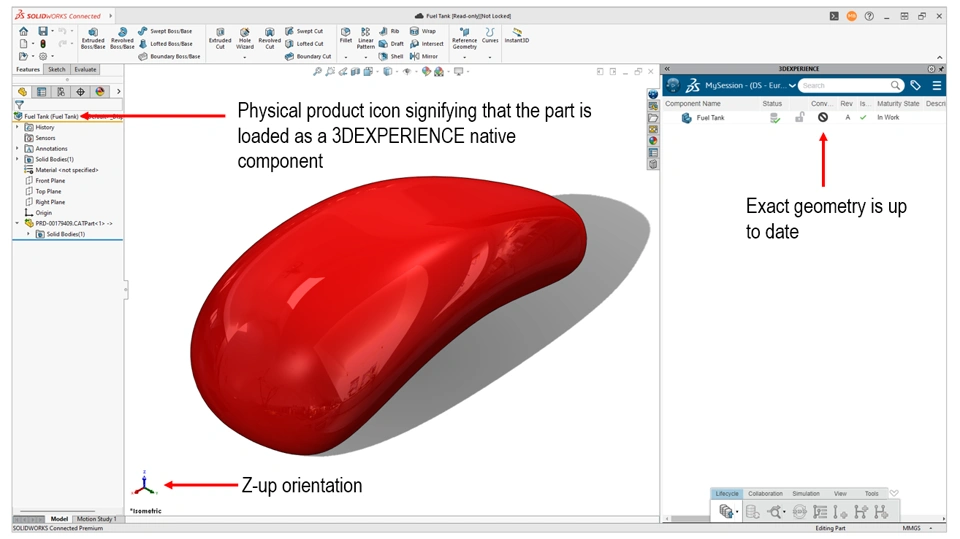Open the DisplayManager tab icon

[x=100, y=92]
